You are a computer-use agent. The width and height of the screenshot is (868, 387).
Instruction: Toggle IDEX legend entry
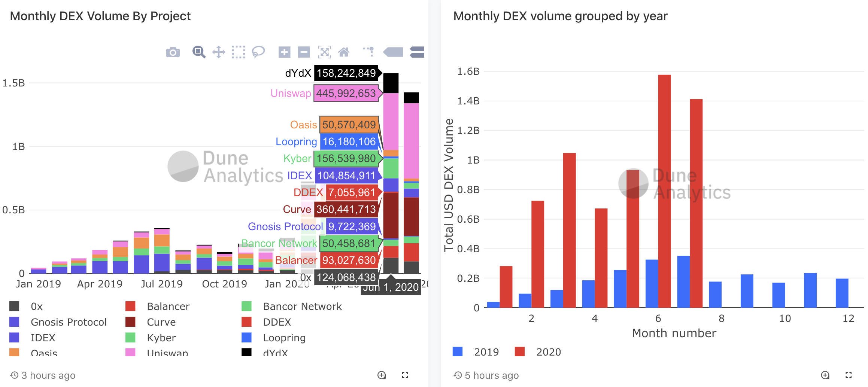(32, 338)
